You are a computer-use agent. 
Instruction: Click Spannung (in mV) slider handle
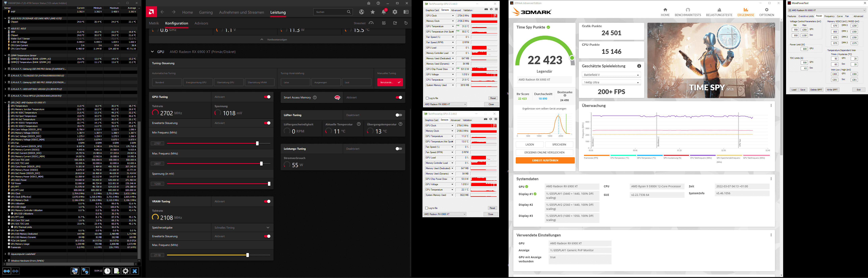(269, 184)
